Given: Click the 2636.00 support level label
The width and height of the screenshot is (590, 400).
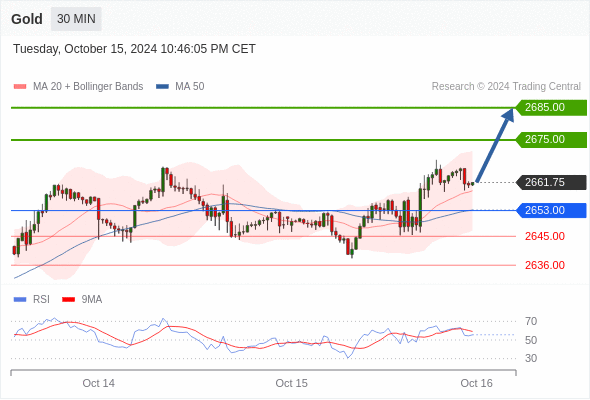Looking at the screenshot, I should coord(545,265).
